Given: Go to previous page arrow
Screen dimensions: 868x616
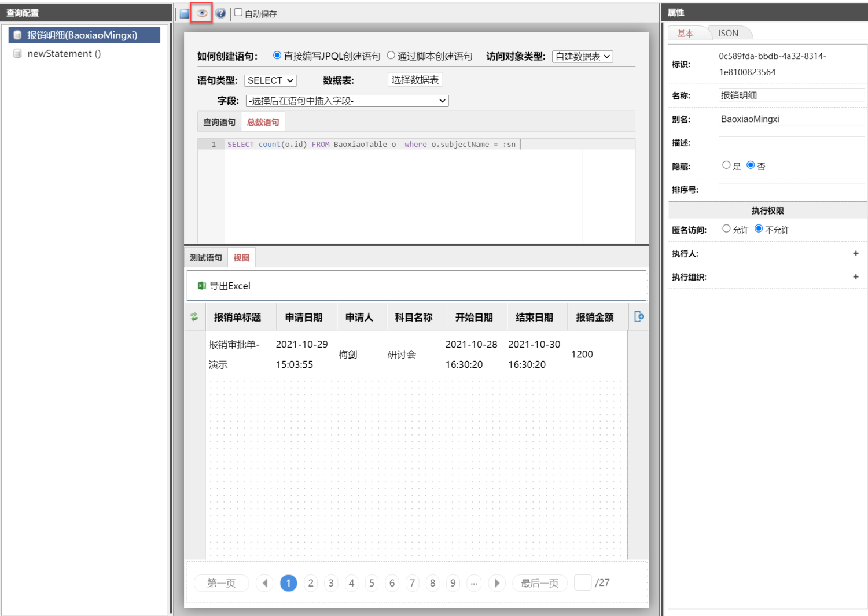Looking at the screenshot, I should tap(265, 583).
